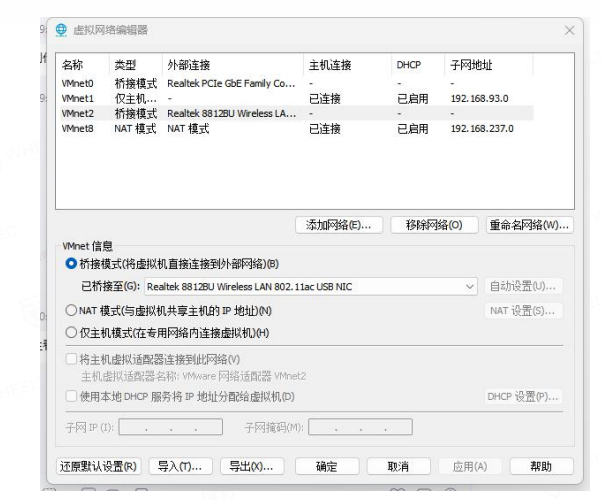Screen dimensions: 601x500
Task: Select the VMnet1 network row
Action: pyautogui.click(x=297, y=99)
